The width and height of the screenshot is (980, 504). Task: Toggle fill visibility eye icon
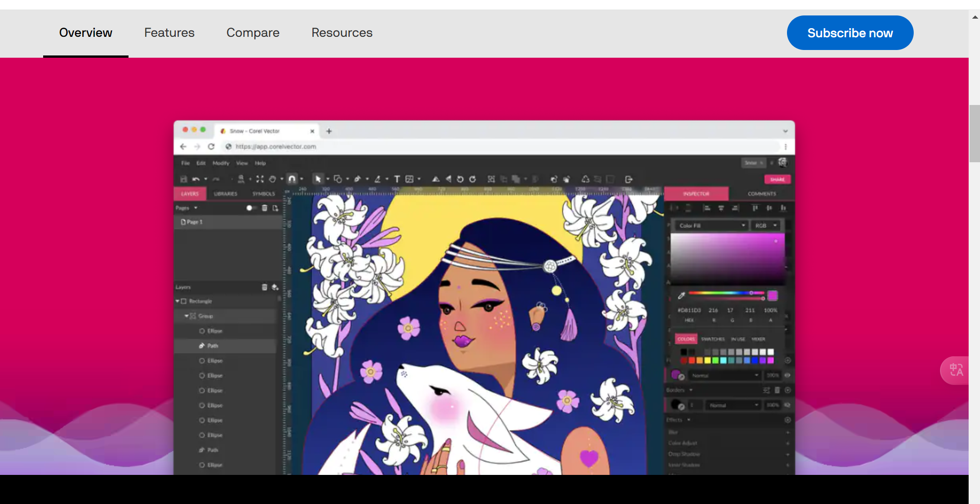point(787,375)
